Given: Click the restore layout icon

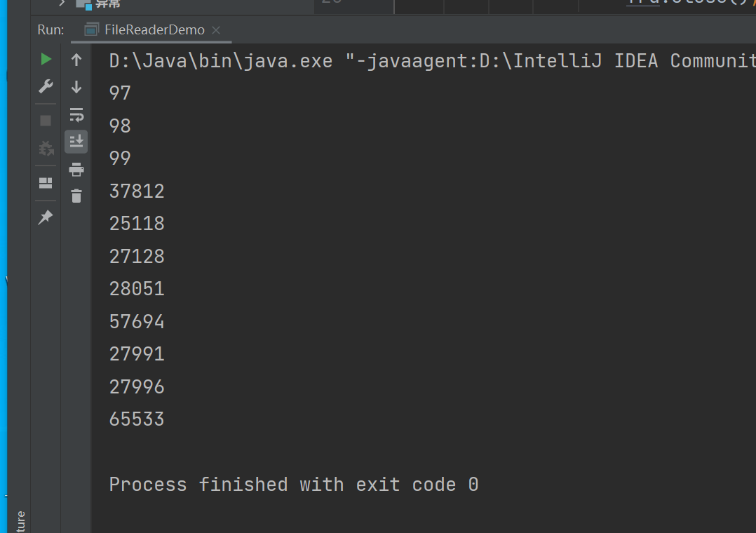Looking at the screenshot, I should click(46, 183).
